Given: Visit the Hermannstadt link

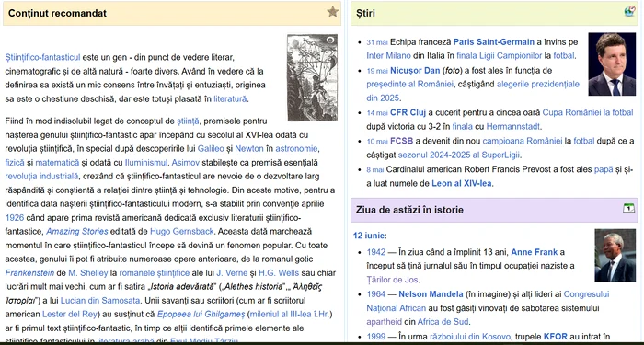Looking at the screenshot, I should 513,126.
